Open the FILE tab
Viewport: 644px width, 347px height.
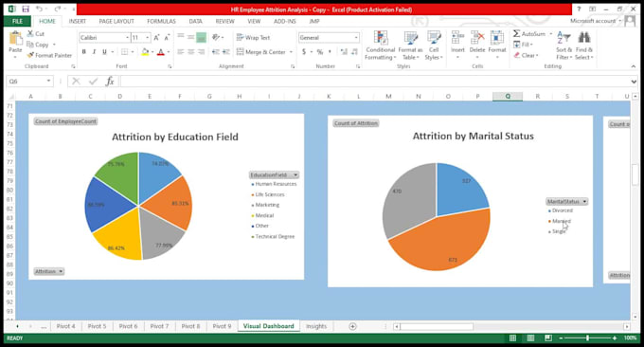click(x=17, y=21)
